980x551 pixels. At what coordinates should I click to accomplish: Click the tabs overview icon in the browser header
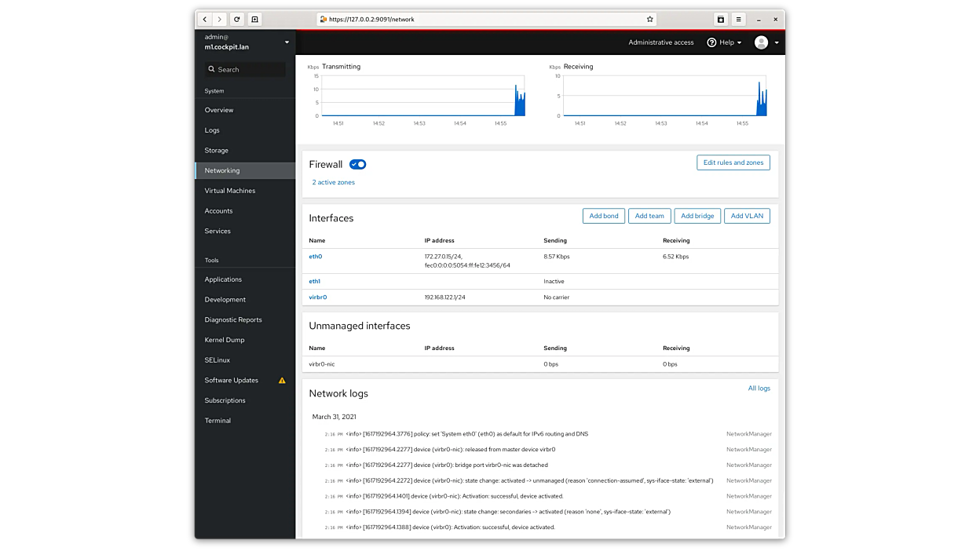coord(720,20)
